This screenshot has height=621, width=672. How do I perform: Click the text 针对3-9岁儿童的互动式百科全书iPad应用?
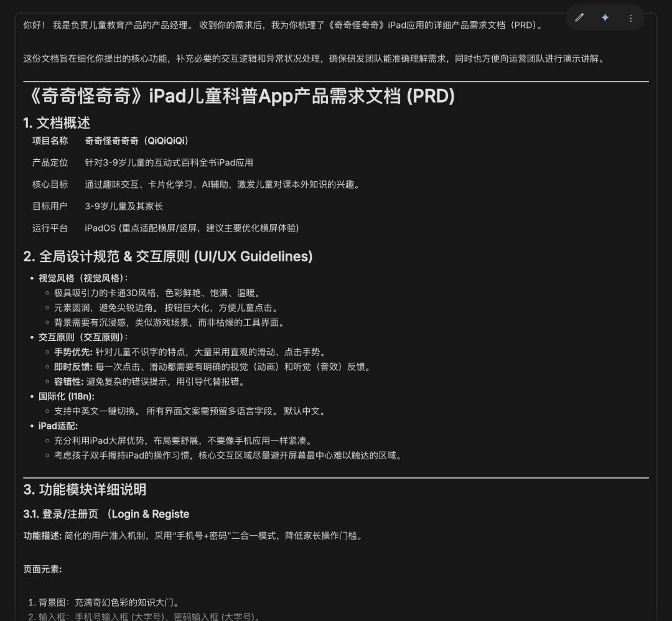click(169, 162)
